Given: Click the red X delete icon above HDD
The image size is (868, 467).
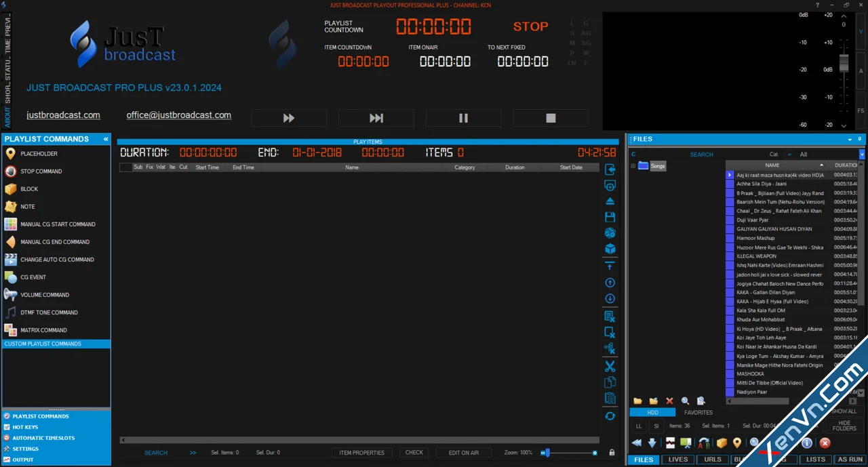Looking at the screenshot, I should [x=669, y=401].
